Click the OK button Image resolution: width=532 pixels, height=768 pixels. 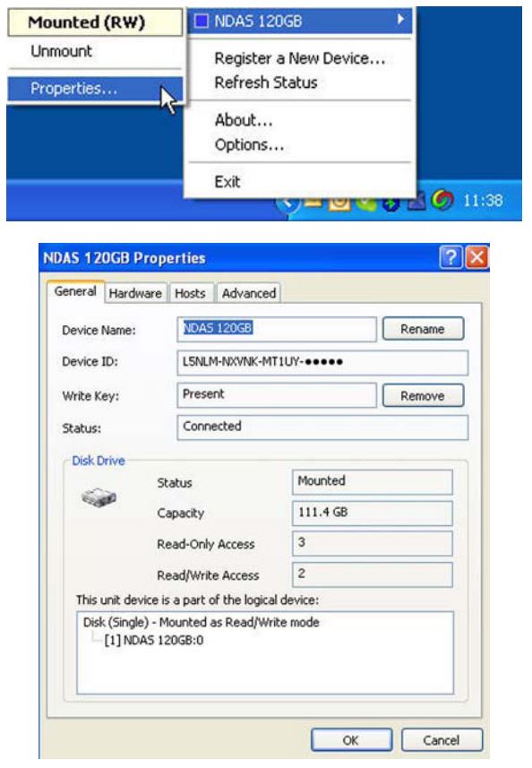tap(351, 740)
